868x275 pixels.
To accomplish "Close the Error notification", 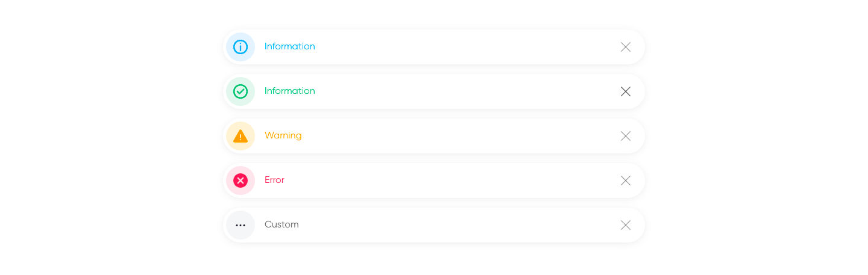I will coord(626,181).
